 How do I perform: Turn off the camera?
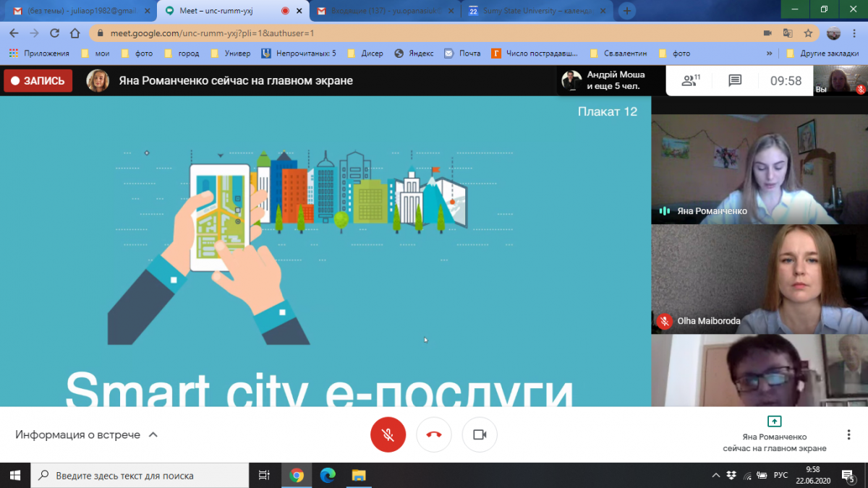pos(480,435)
